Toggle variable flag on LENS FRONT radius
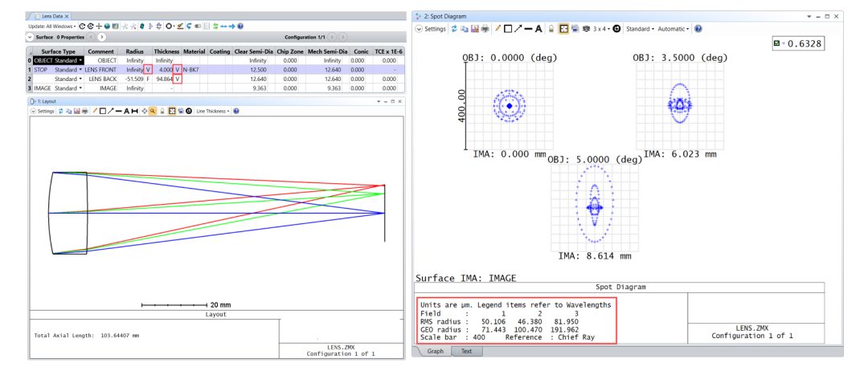868x371 pixels. [x=147, y=70]
